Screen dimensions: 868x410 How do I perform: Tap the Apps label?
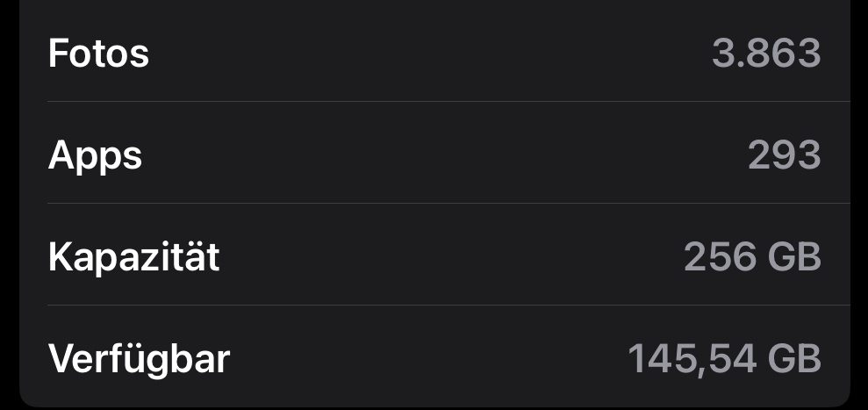click(95, 156)
